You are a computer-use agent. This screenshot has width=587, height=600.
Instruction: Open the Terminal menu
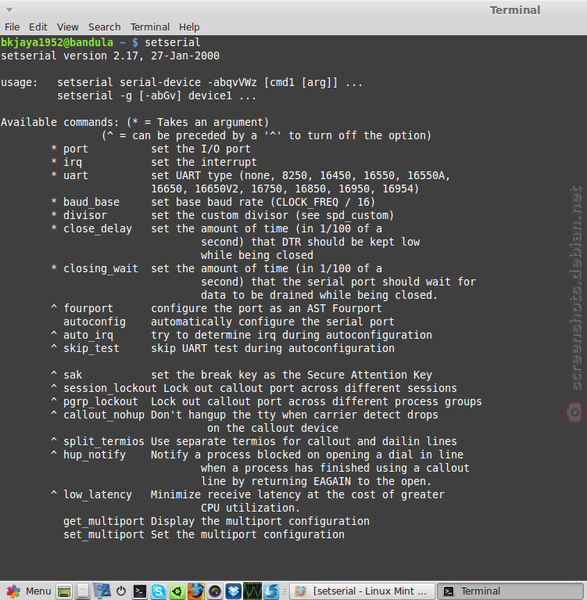point(150,27)
